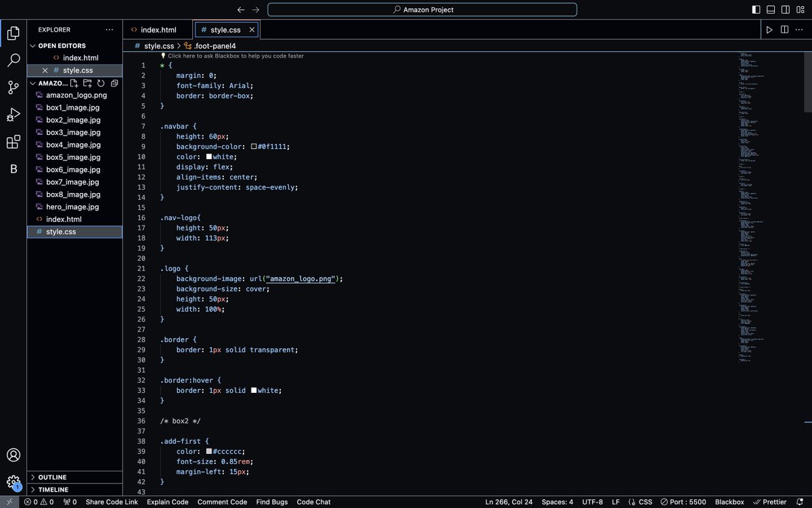Click the New Folder icon in explorer
Viewport: 812px width, 508px height.
coord(87,83)
